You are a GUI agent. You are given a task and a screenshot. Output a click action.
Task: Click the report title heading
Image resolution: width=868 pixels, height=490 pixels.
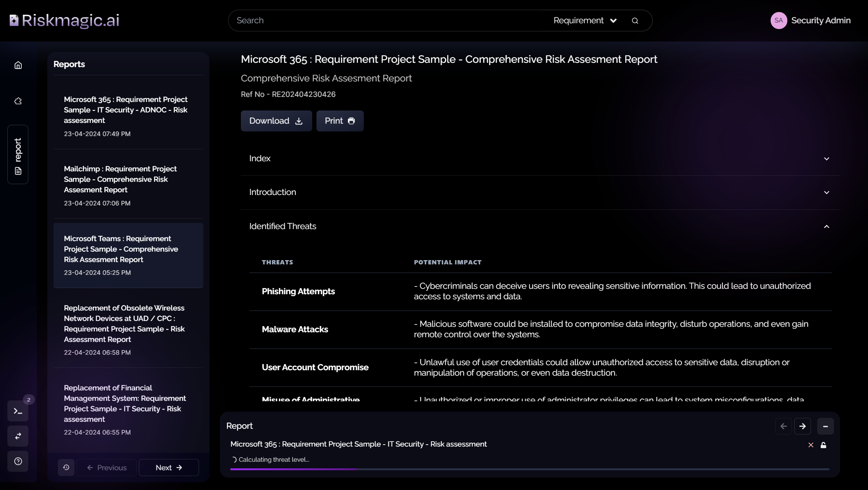[449, 59]
